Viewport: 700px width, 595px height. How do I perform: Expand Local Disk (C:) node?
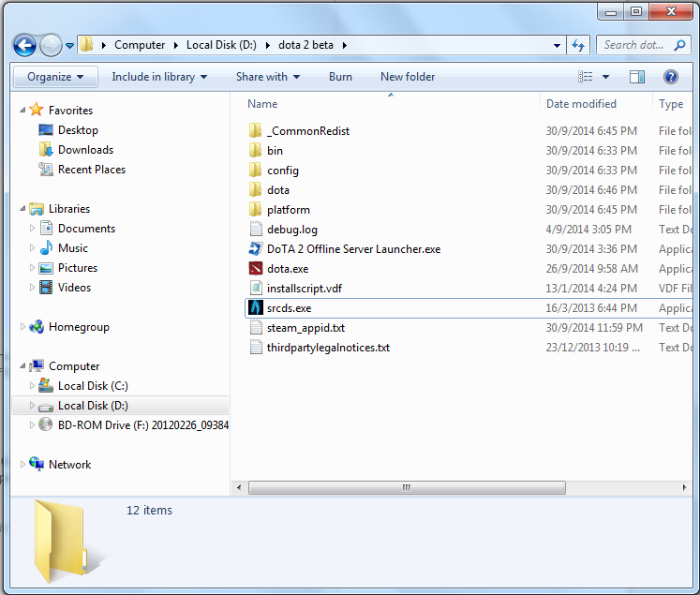coord(32,386)
